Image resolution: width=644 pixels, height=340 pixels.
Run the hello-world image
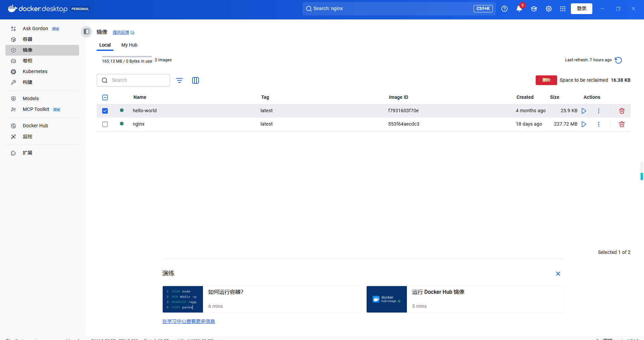[584, 111]
